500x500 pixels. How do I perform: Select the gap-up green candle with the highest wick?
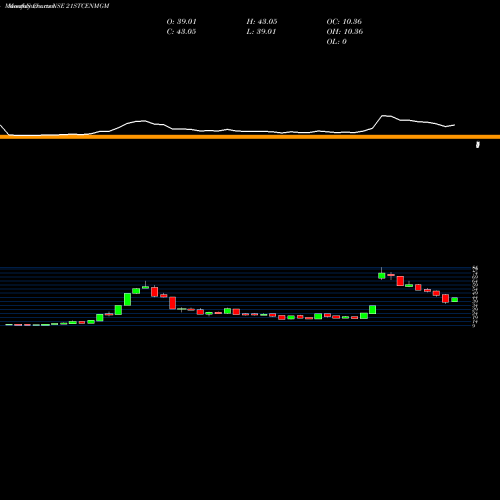[382, 275]
